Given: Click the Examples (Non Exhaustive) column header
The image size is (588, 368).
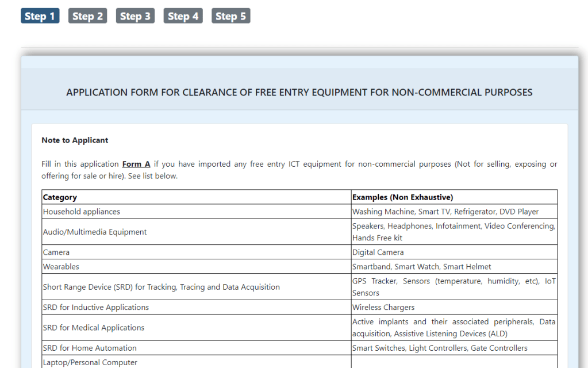Looking at the screenshot, I should [402, 197].
